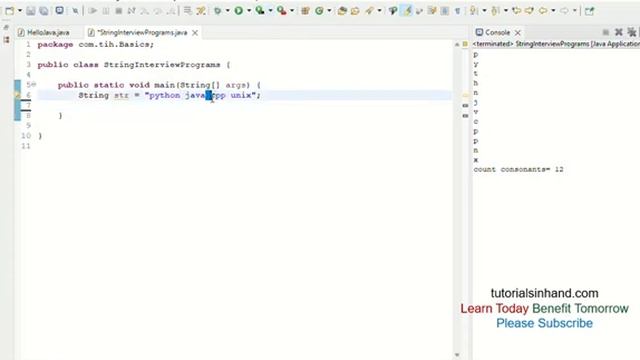This screenshot has width=640, height=360.
Task: Click the Step Over icon
Action: tap(158, 11)
